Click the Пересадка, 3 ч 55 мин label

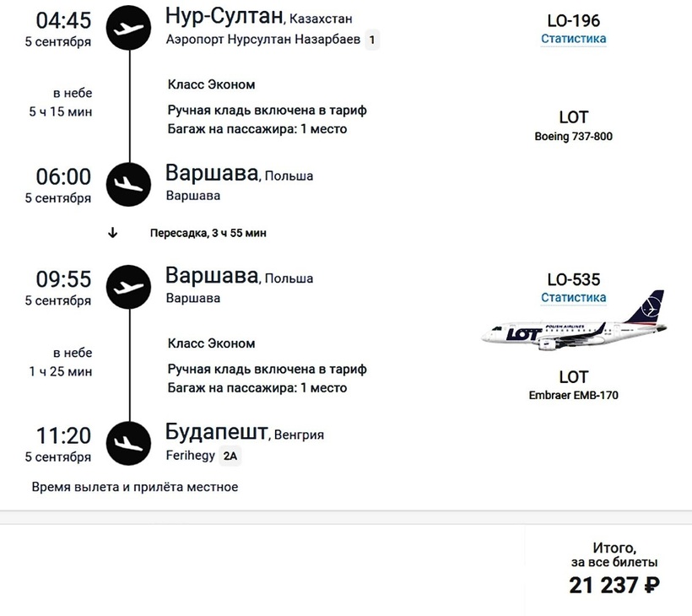point(208,233)
